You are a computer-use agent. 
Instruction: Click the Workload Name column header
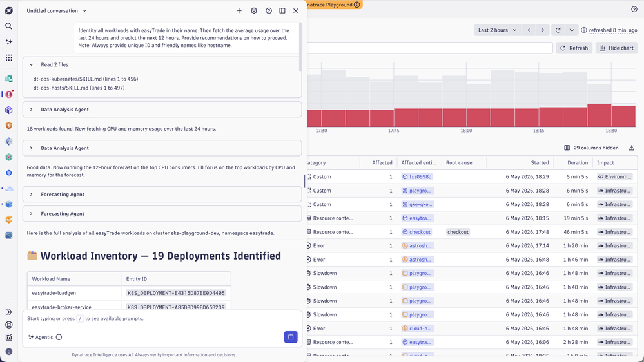[x=51, y=279]
